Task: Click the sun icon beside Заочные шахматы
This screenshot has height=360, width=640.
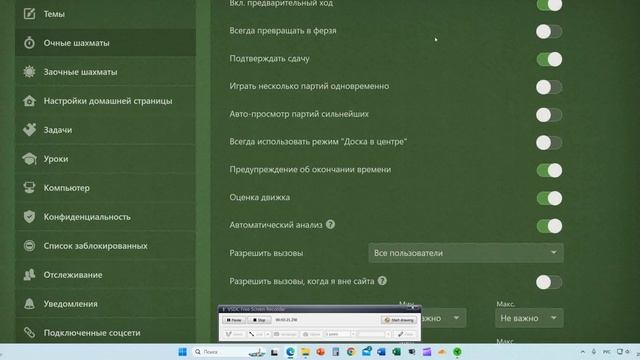Action: coord(29,72)
